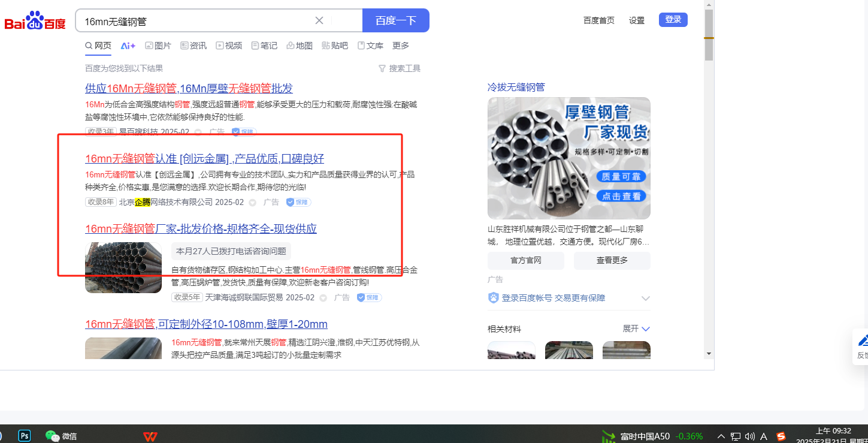Open result 16mn无缝钢管厂家-批发价格-规格齐全-现货供应
This screenshot has width=868, height=443.
(201, 228)
